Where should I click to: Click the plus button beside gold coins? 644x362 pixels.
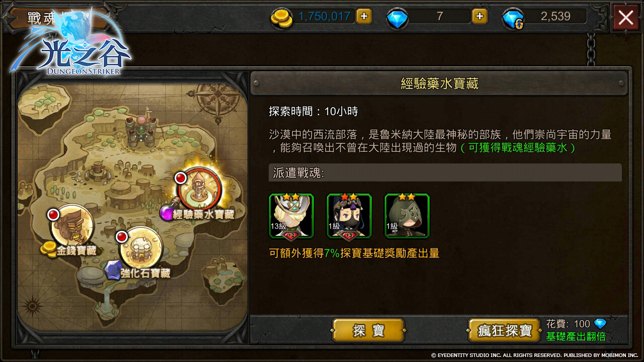(364, 16)
